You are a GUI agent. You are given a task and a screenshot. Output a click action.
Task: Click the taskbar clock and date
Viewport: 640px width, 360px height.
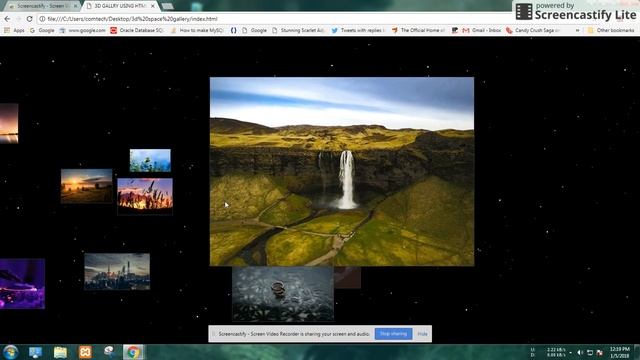click(620, 353)
